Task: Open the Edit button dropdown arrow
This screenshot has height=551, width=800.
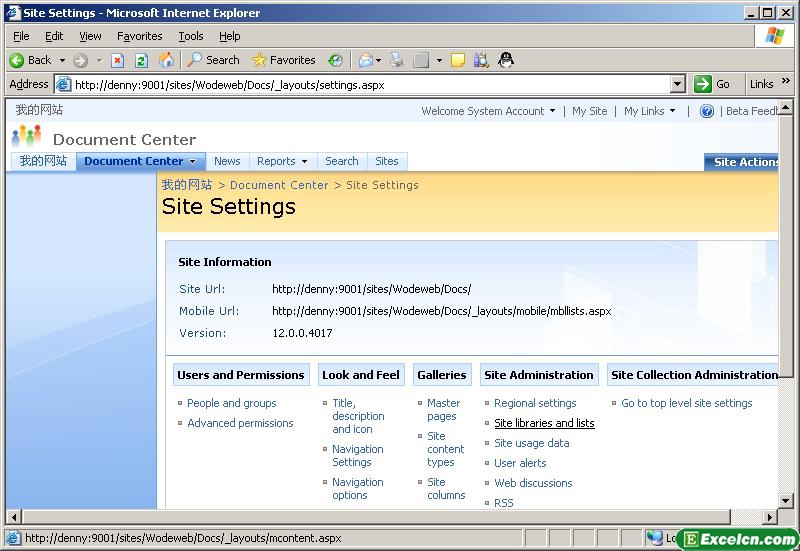Action: (x=439, y=61)
